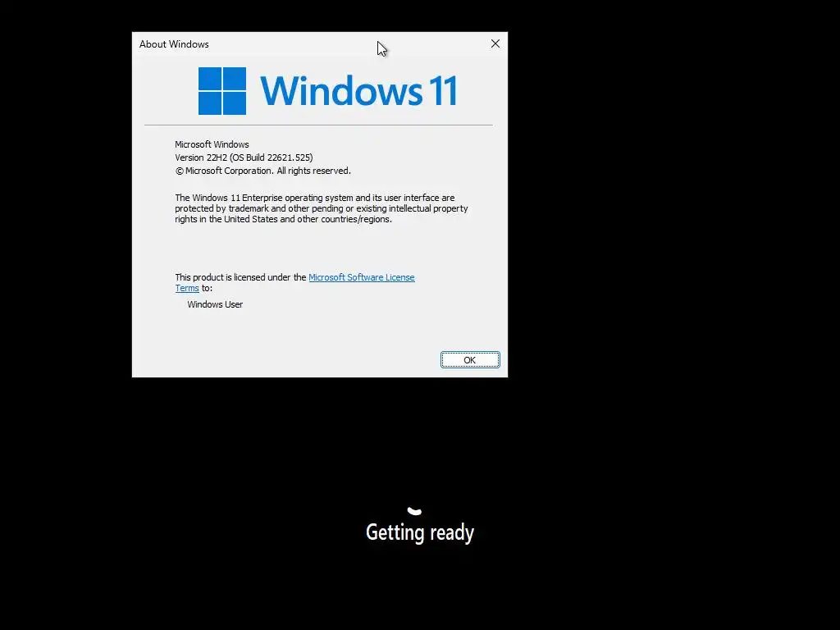Click the Microsoft Corporation copyright line
Viewport: 840px width, 630px height.
click(263, 171)
